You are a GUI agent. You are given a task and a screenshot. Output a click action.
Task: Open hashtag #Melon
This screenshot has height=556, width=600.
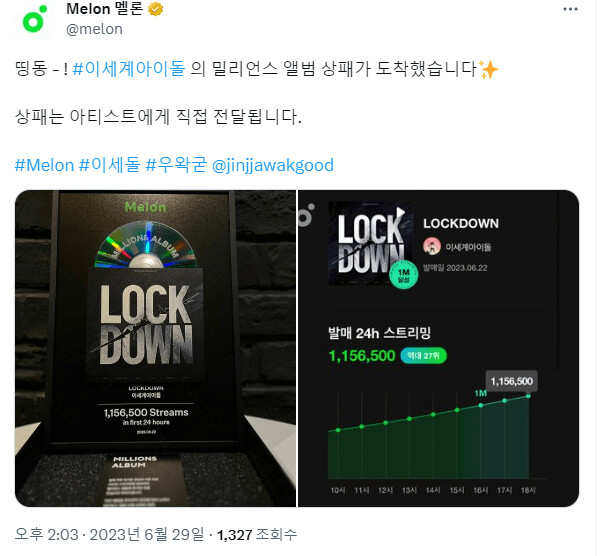(44, 166)
